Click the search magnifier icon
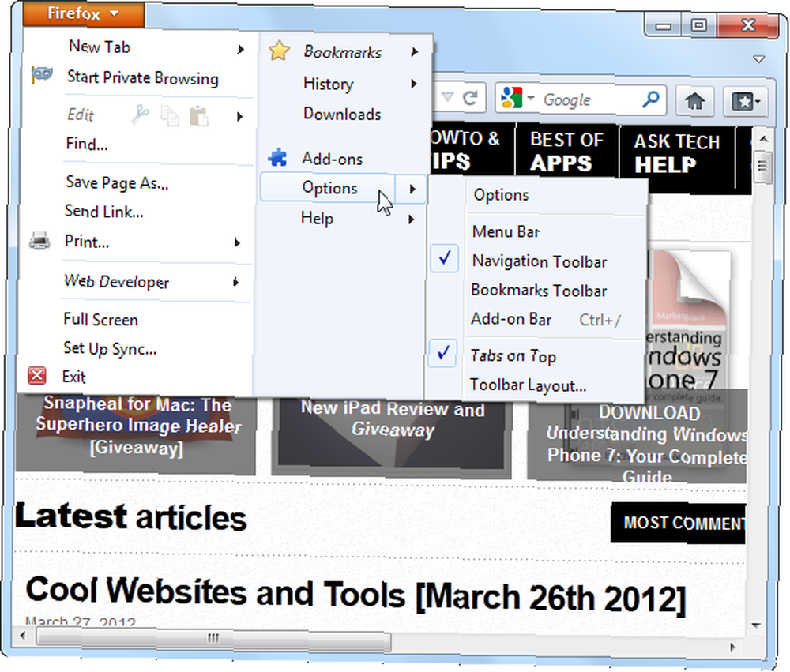 [x=650, y=99]
